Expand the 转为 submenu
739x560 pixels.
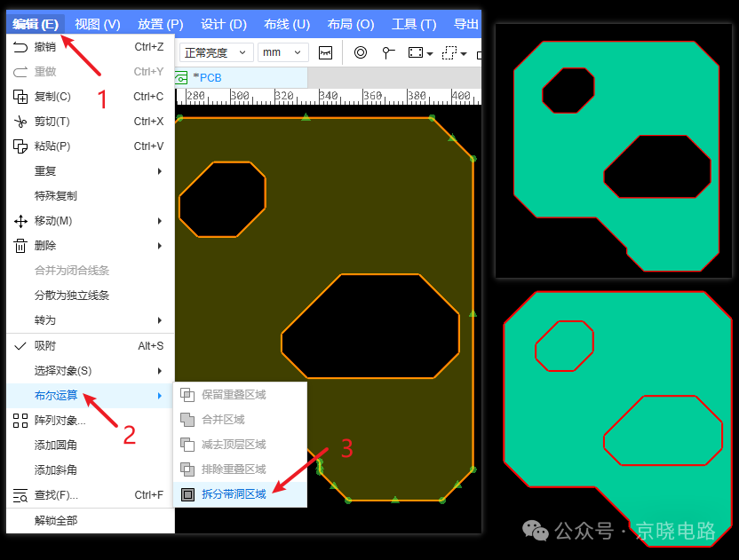91,320
